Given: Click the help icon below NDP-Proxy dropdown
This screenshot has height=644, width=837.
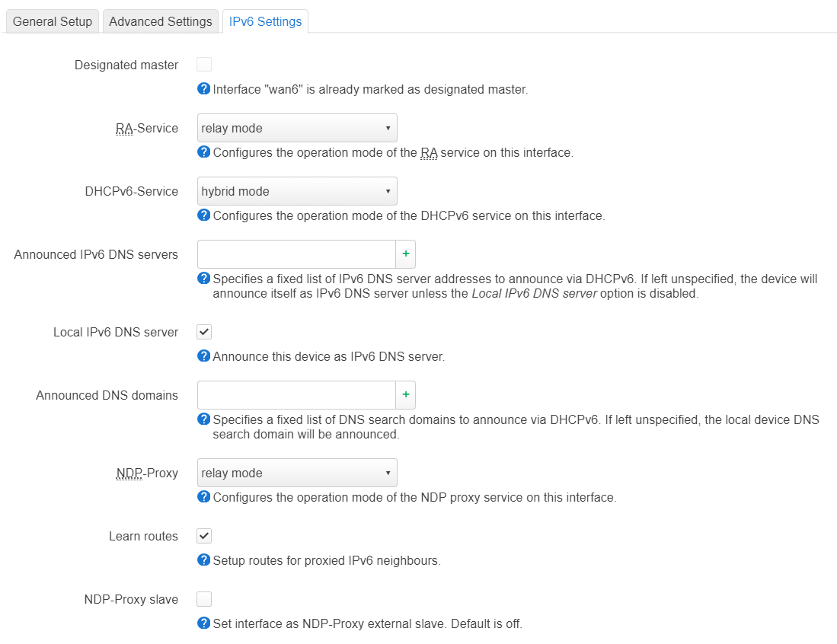Looking at the screenshot, I should (203, 497).
